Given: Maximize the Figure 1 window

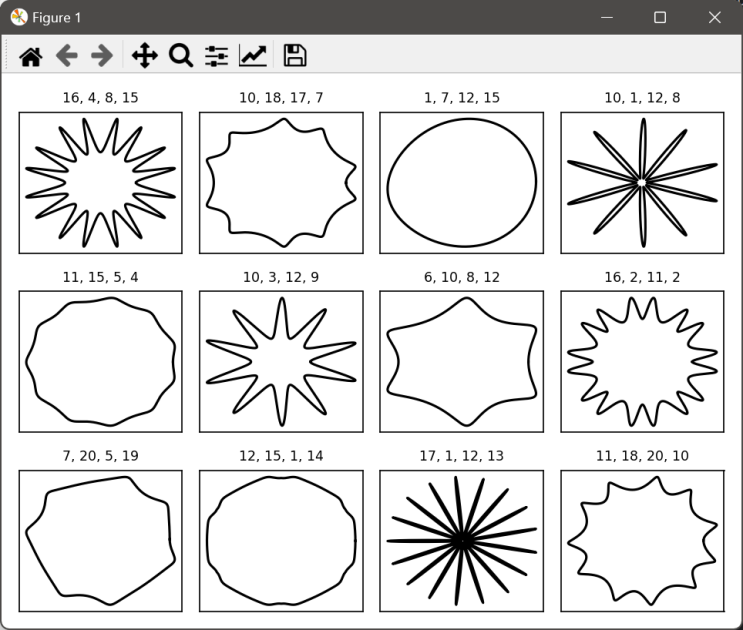Looking at the screenshot, I should click(x=660, y=18).
